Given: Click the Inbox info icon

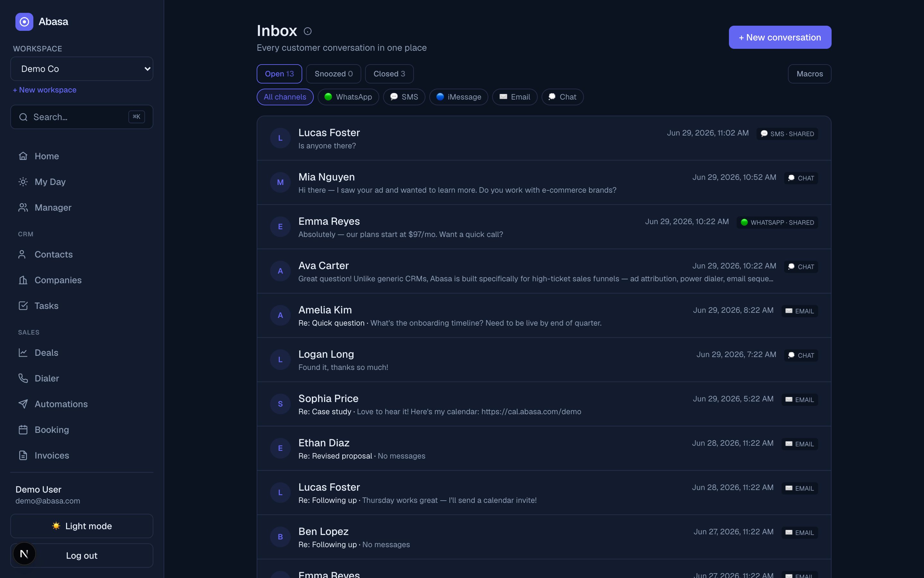Looking at the screenshot, I should [x=307, y=31].
